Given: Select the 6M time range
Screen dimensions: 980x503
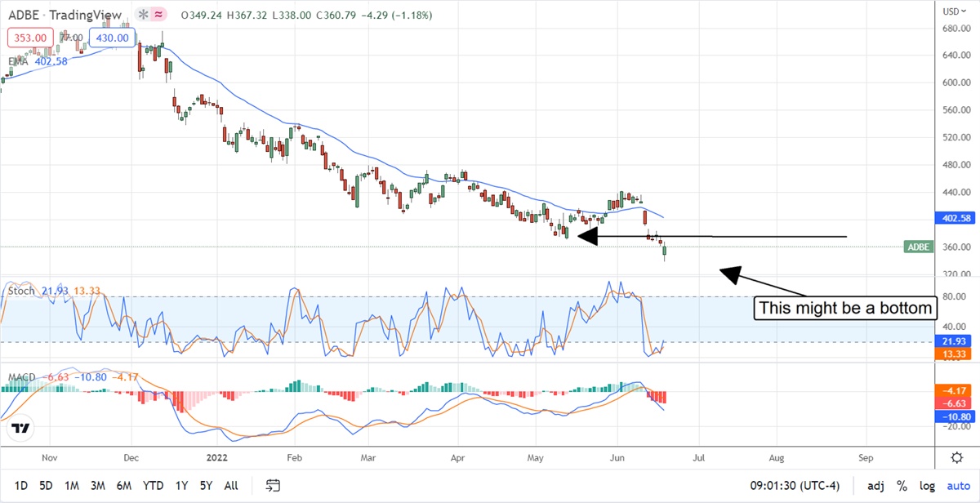Looking at the screenshot, I should tap(124, 486).
